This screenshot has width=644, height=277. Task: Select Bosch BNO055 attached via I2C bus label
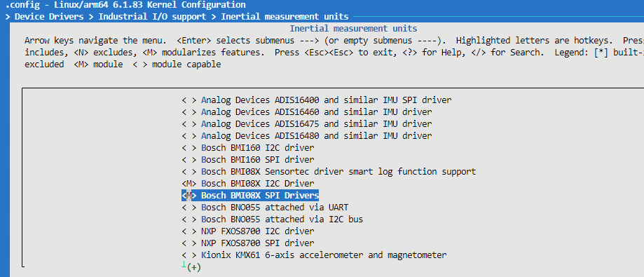point(282,219)
